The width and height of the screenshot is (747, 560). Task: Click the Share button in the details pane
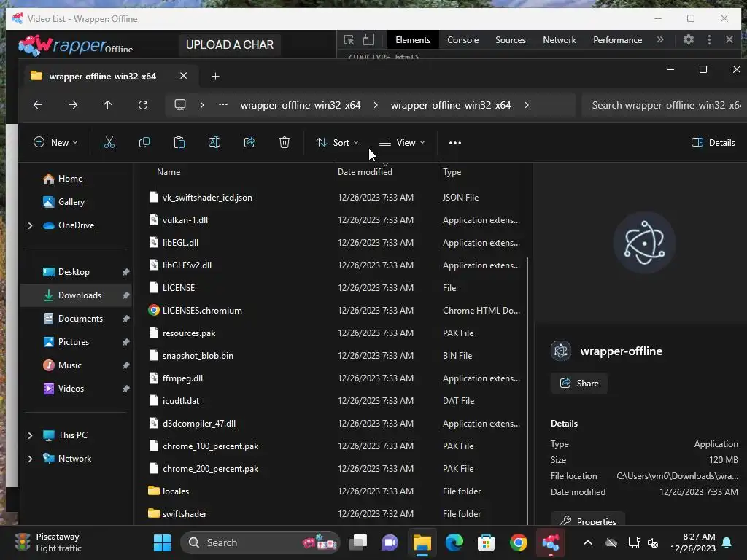[x=578, y=384]
